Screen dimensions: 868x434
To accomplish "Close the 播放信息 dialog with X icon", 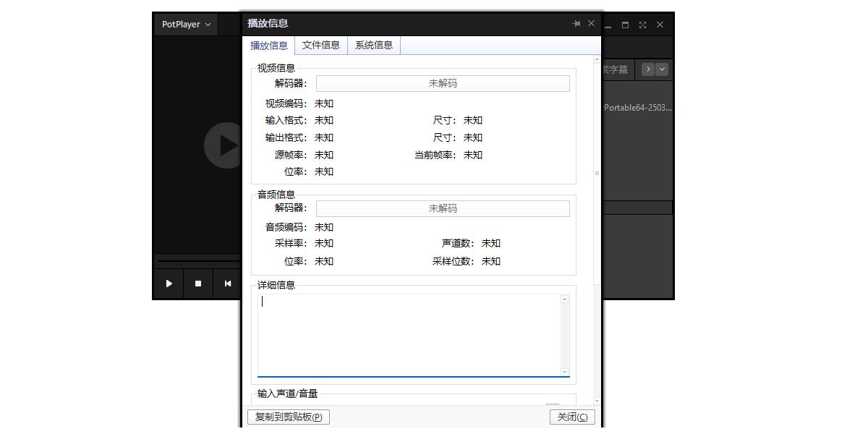I will [x=591, y=23].
